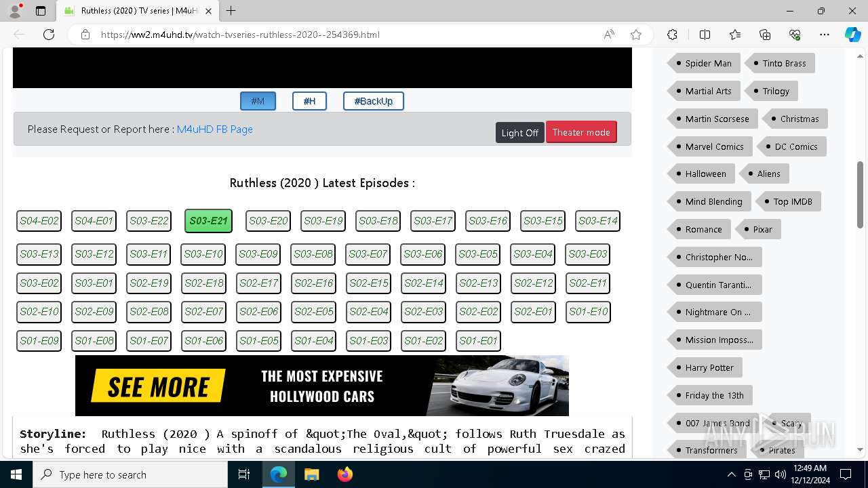Click the browser back arrow
Viewport: 868px width, 488px height.
click(19, 35)
